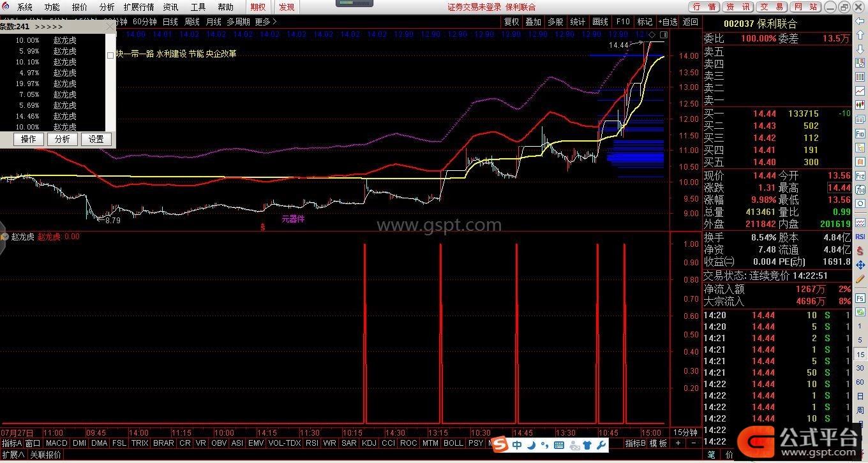Screen dimensions: 868x463
Task: Expand 更多 period options
Action: 266,22
